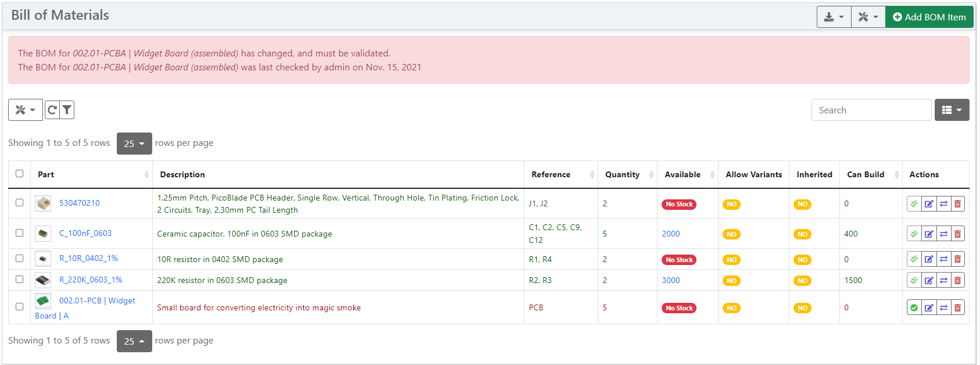
Task: Click the 530470210 part thumbnail
Action: coord(43,203)
